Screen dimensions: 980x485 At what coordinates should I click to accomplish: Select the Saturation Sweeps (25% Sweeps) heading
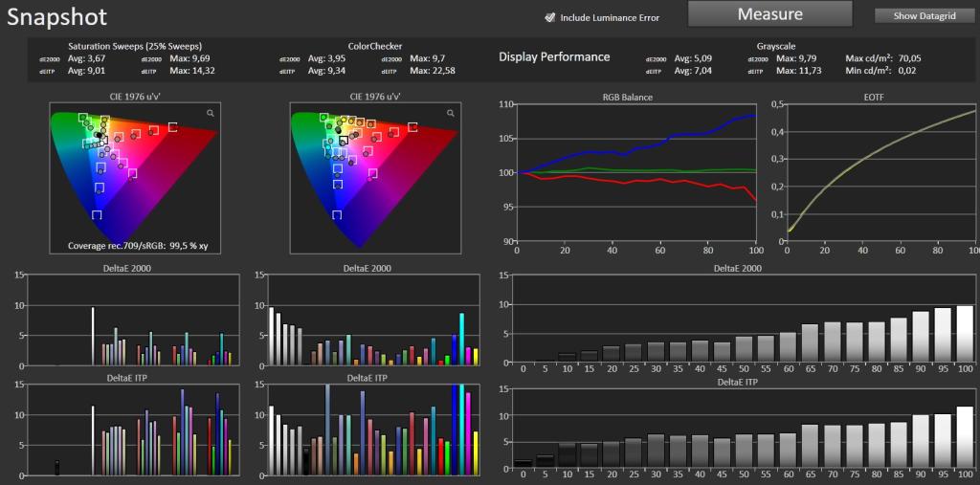click(135, 46)
